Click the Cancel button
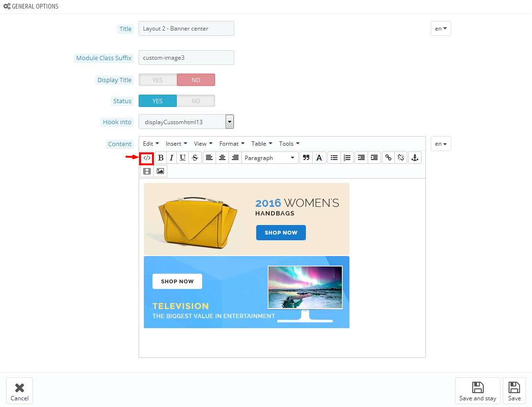This screenshot has width=532, height=407. point(20,391)
